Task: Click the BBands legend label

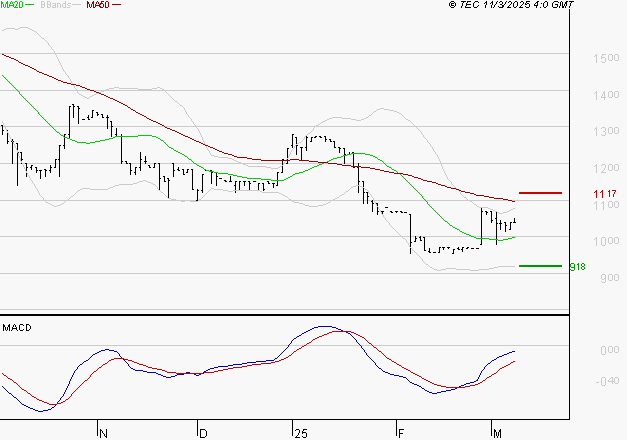Action: coord(57,5)
